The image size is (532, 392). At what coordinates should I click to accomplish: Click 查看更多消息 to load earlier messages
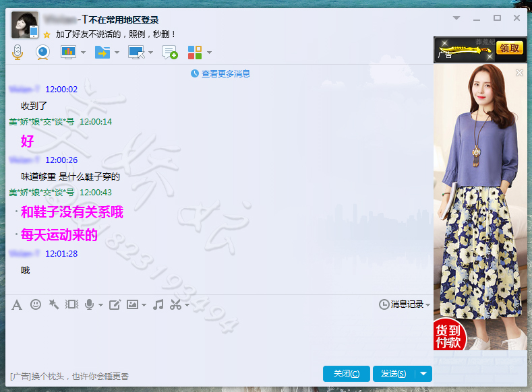pyautogui.click(x=225, y=73)
